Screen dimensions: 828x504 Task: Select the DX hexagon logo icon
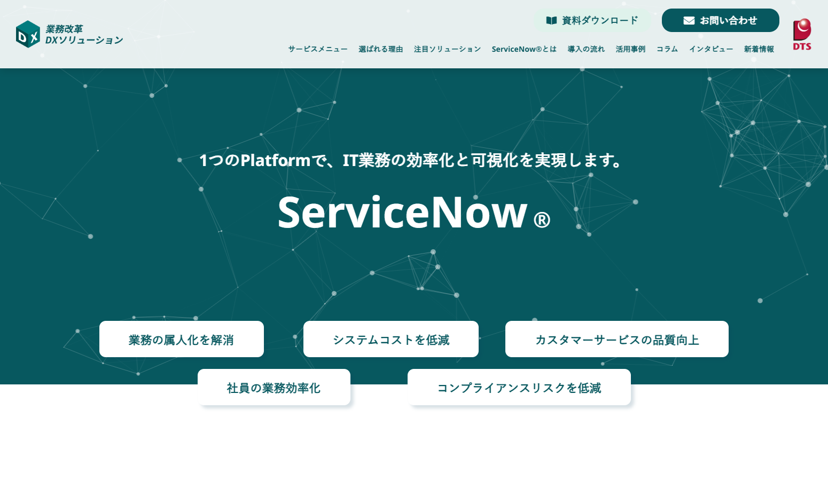click(x=28, y=34)
